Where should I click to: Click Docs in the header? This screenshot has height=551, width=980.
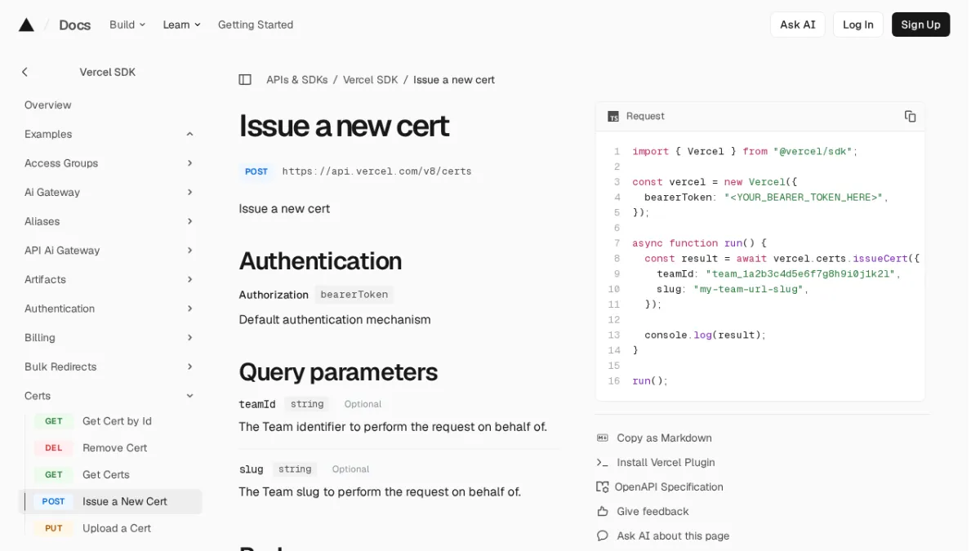click(x=74, y=24)
